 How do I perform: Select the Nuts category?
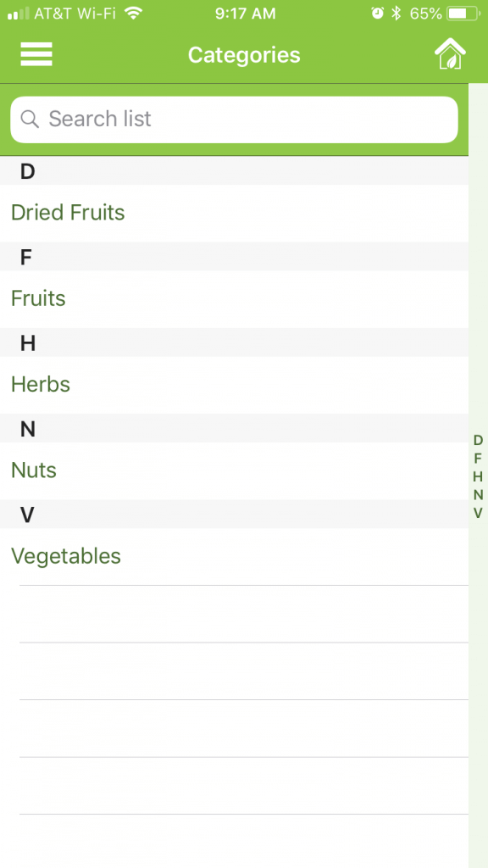coord(234,470)
